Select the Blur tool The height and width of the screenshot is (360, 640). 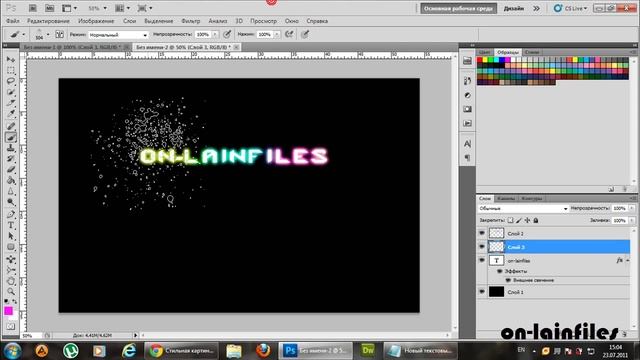tap(11, 191)
